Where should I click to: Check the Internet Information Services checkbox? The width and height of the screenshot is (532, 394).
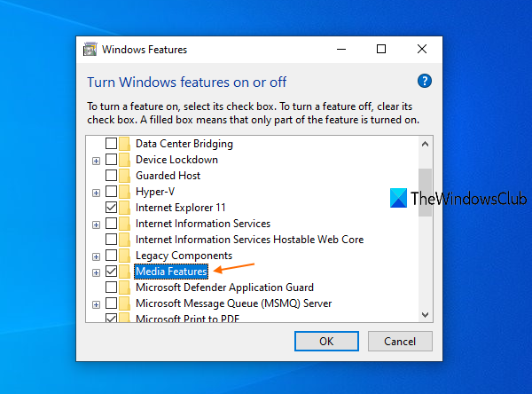tap(112, 223)
